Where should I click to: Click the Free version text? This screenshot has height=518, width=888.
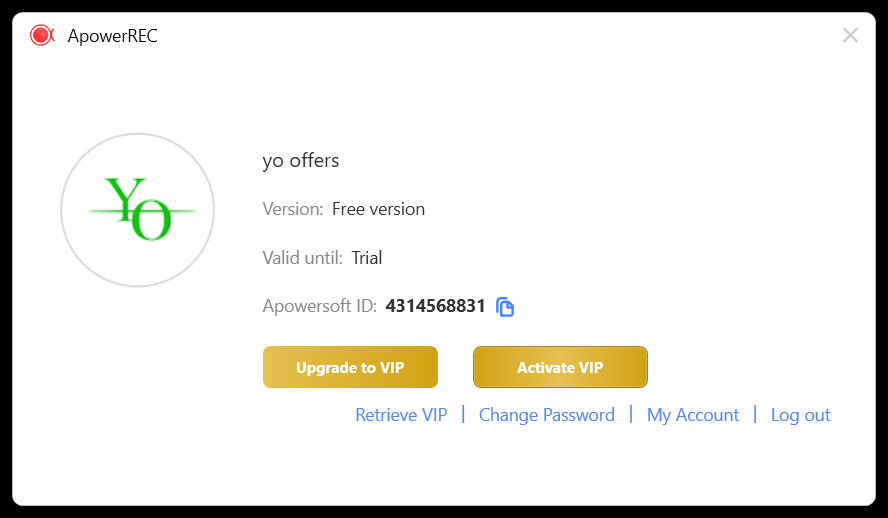point(378,209)
